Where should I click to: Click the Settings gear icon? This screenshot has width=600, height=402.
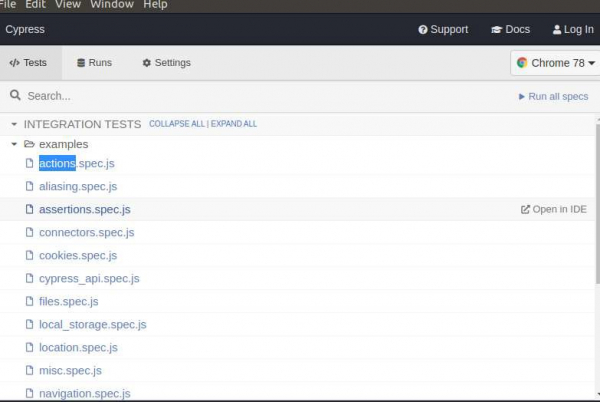[147, 63]
